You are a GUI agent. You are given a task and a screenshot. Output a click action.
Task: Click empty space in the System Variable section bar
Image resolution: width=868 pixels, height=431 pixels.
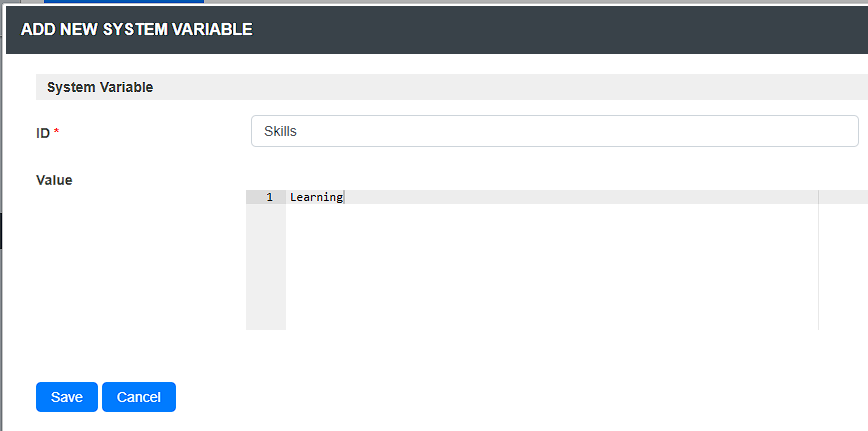(x=500, y=87)
